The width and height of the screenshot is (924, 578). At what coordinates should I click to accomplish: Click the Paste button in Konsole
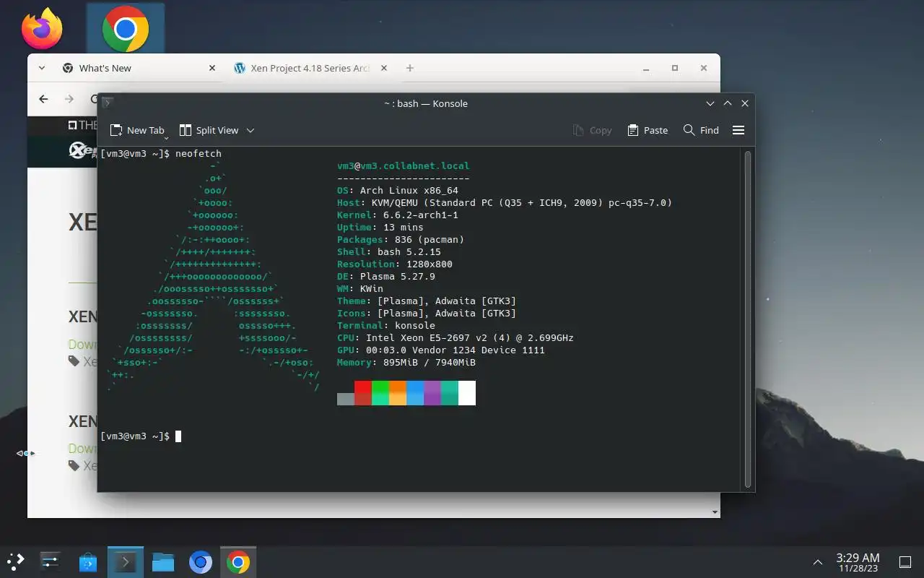point(648,130)
